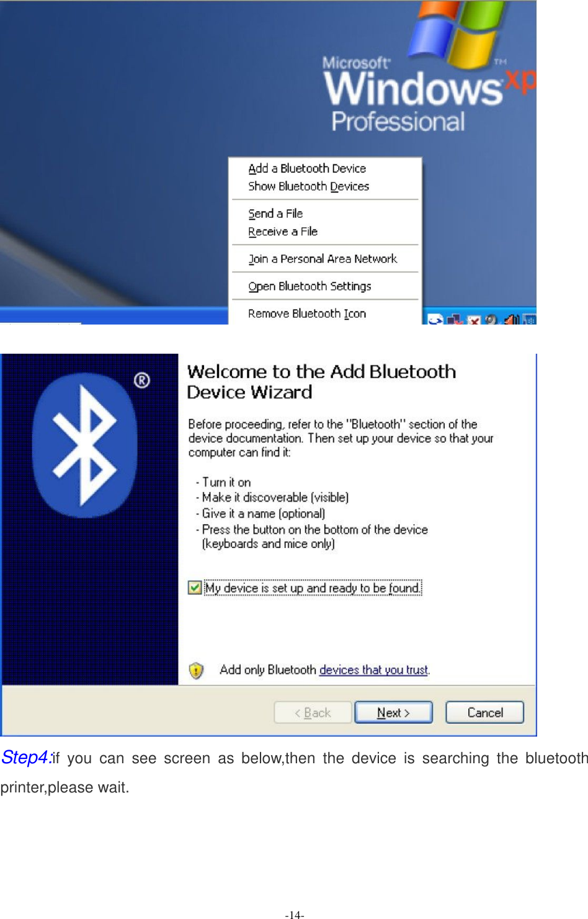Click the Next button in wizard
Viewport: 588px width, 919px height.
coord(393,712)
